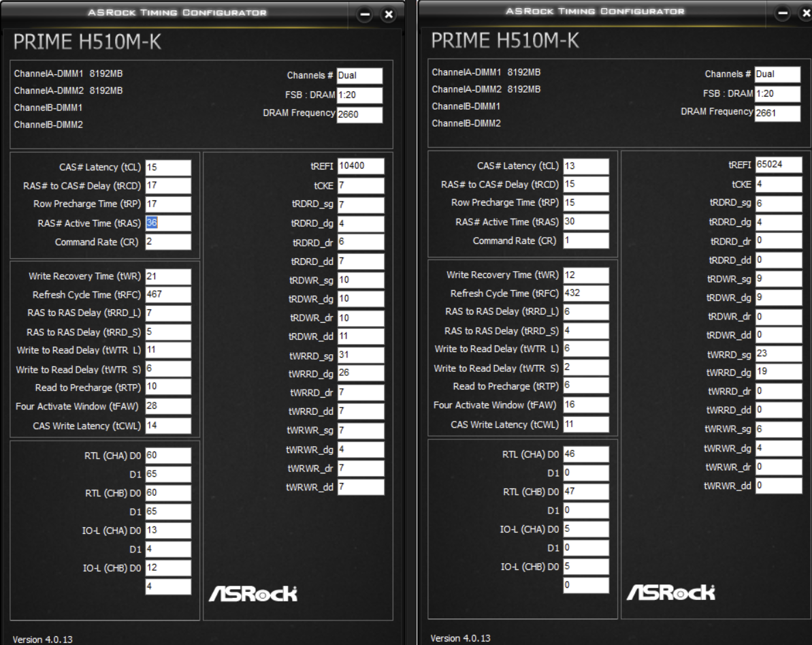Image resolution: width=812 pixels, height=645 pixels.
Task: Select Command Rate field showing 1 in right window
Action: [x=586, y=240]
